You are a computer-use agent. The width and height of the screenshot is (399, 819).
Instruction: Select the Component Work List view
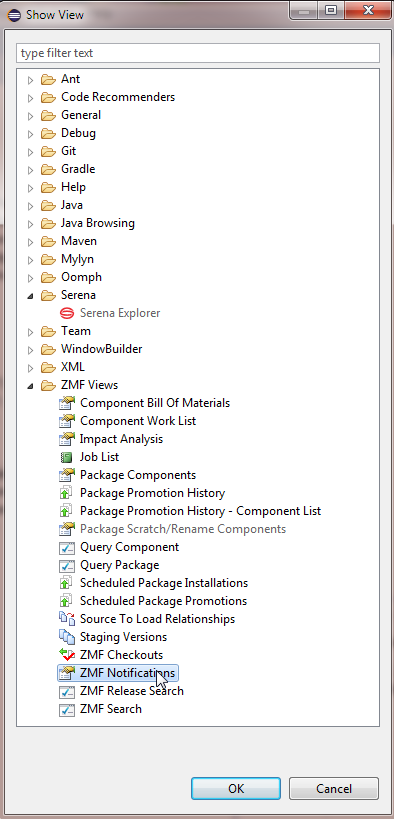pos(138,421)
